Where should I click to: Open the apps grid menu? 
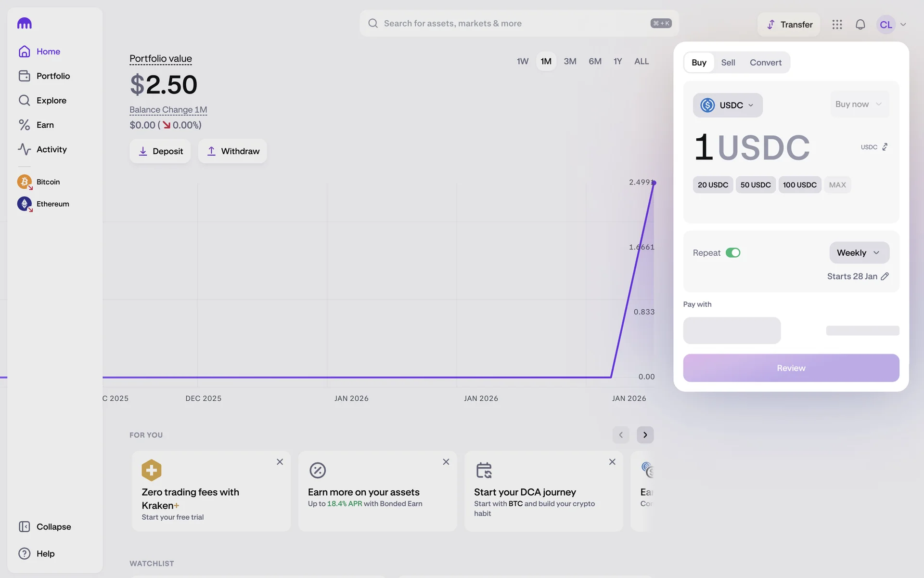click(x=837, y=25)
